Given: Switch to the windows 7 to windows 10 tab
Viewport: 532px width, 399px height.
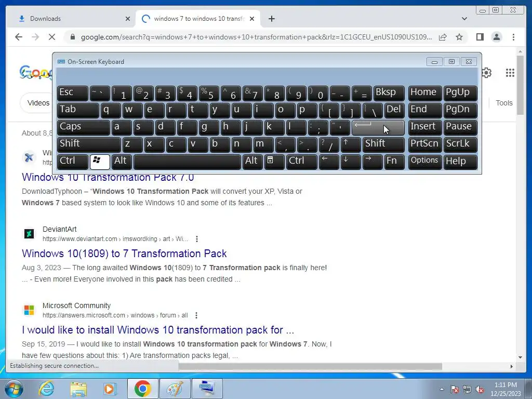Looking at the screenshot, I should click(x=198, y=19).
